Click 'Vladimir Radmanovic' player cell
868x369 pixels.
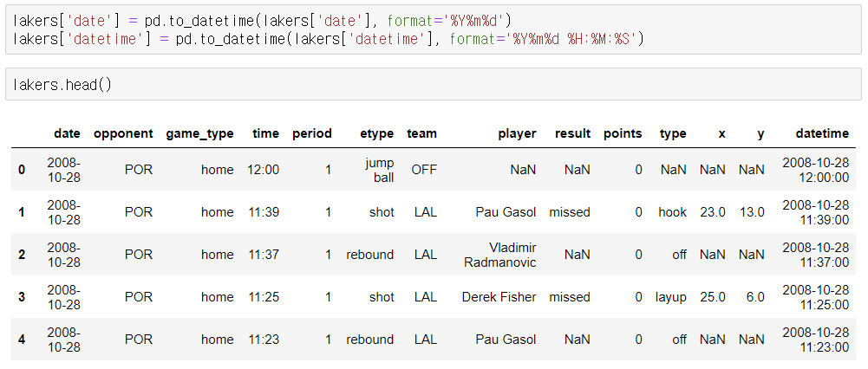499,255
